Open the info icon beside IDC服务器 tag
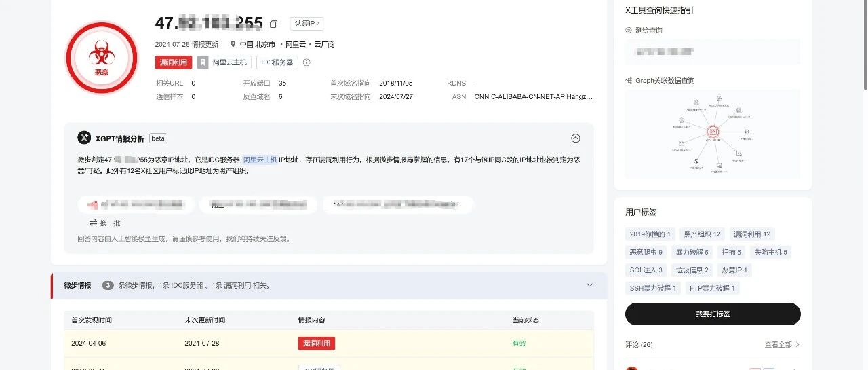The height and width of the screenshot is (370, 868). (x=307, y=62)
